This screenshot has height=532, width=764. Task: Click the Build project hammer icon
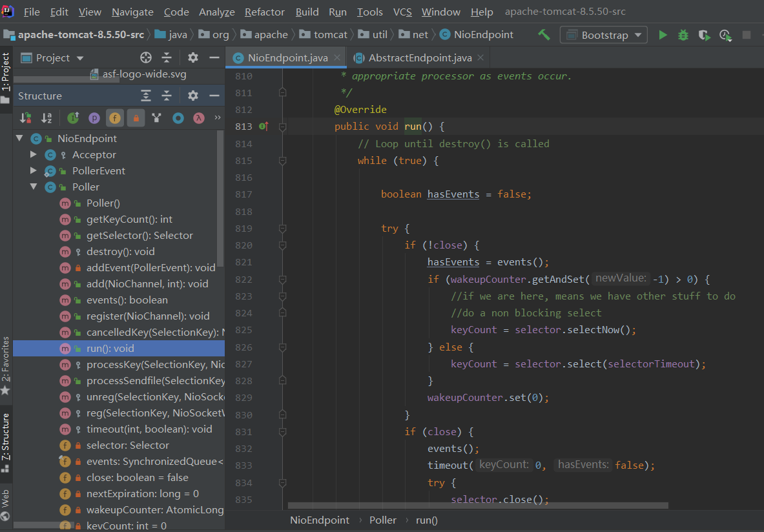click(x=544, y=35)
